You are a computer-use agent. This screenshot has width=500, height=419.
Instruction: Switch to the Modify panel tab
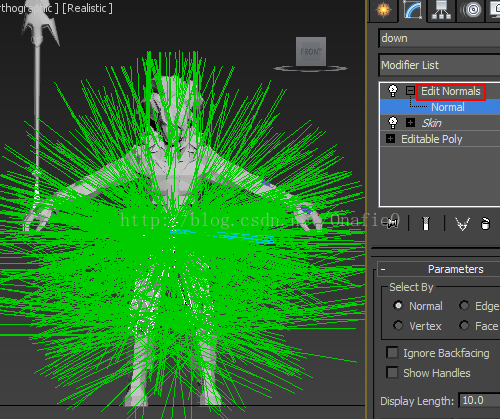413,10
